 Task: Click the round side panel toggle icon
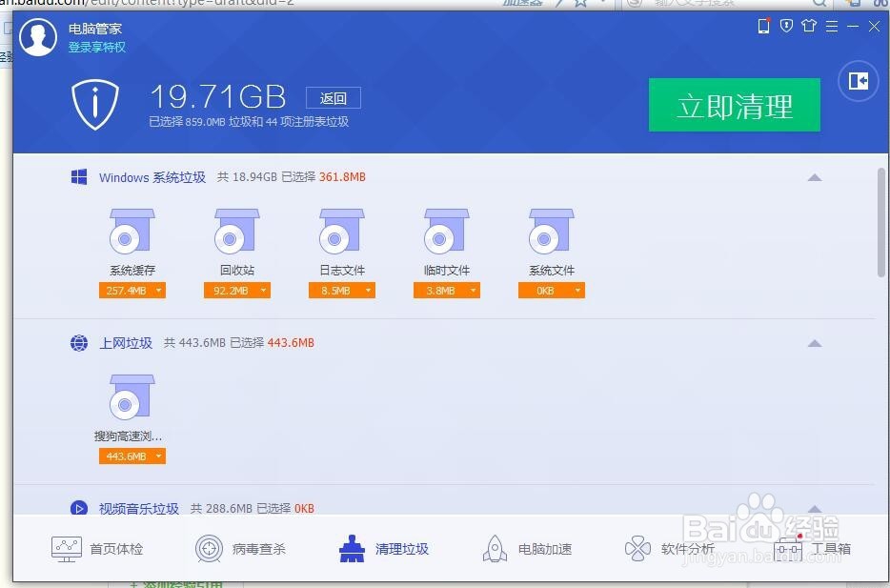tap(859, 81)
